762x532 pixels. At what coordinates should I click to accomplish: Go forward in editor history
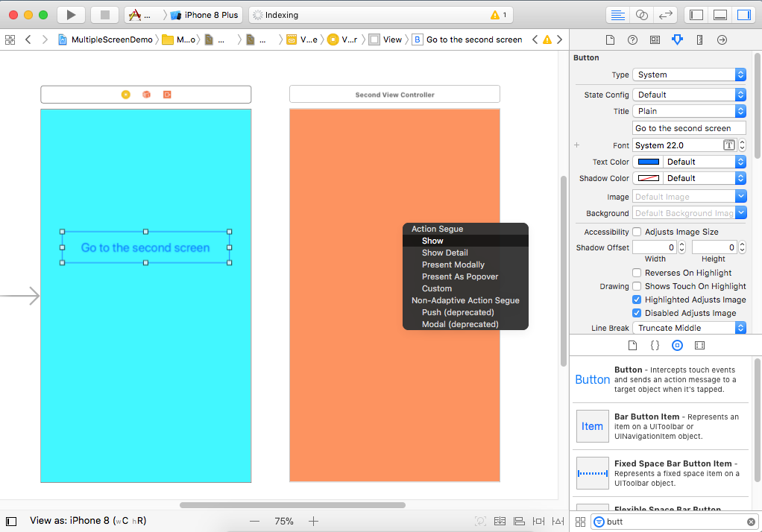[45, 39]
